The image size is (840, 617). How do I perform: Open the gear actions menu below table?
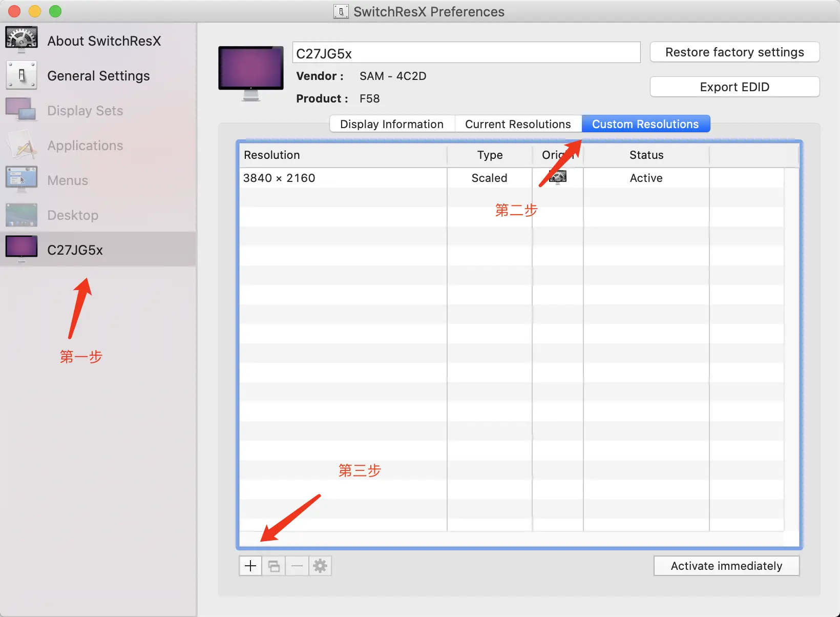tap(320, 566)
